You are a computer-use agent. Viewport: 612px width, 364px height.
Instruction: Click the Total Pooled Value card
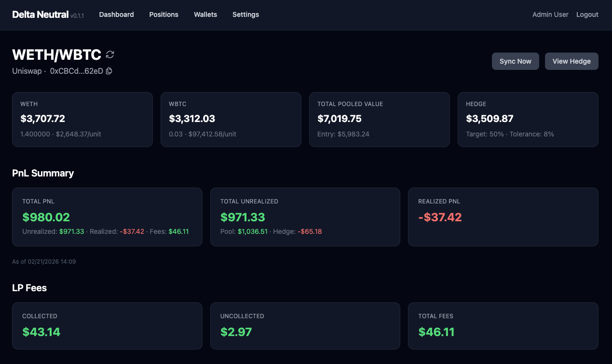380,120
